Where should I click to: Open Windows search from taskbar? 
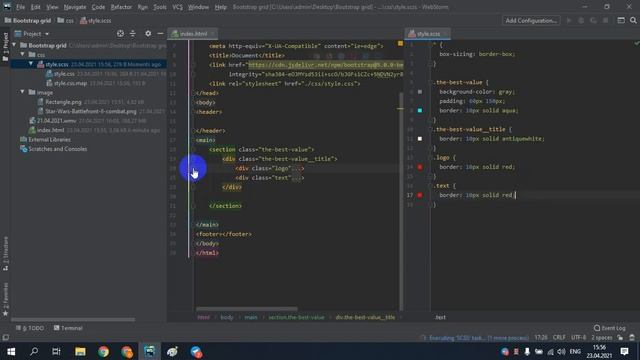coord(34,351)
